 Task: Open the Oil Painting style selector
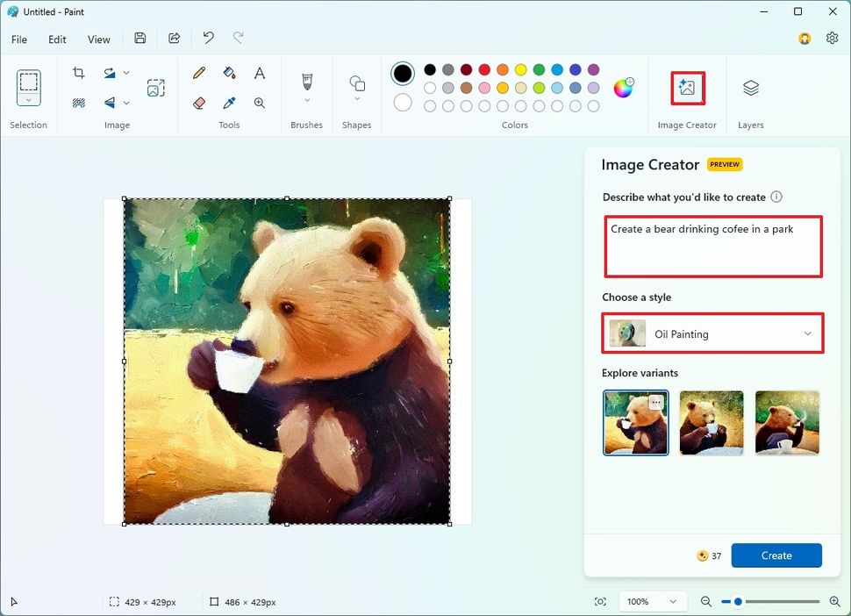[x=712, y=333]
